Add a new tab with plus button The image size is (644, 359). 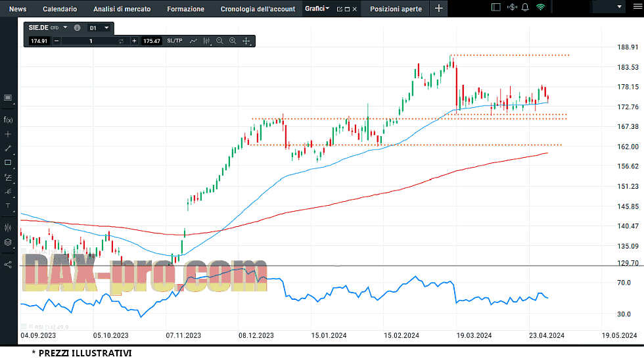coord(439,8)
